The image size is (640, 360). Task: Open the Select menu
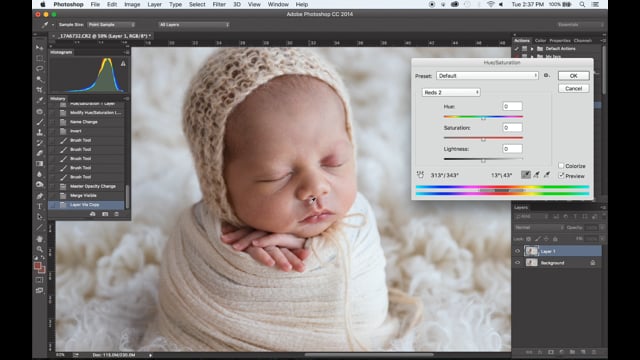[197, 4]
